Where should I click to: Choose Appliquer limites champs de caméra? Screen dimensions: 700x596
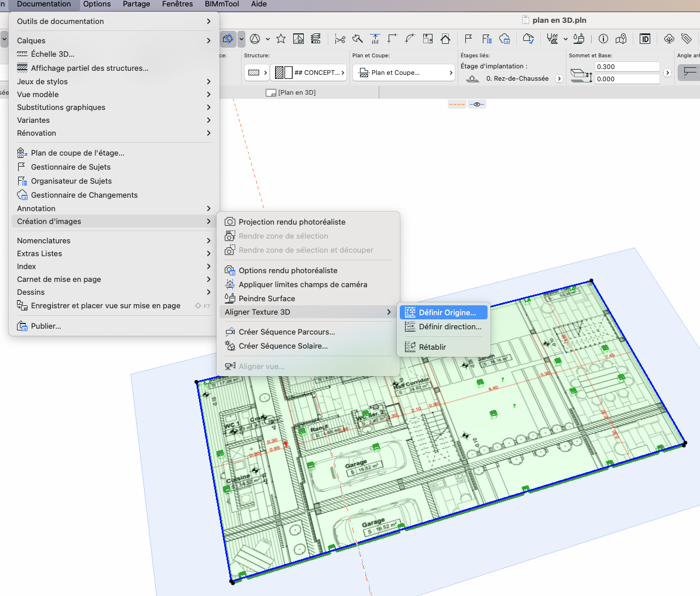(x=308, y=285)
